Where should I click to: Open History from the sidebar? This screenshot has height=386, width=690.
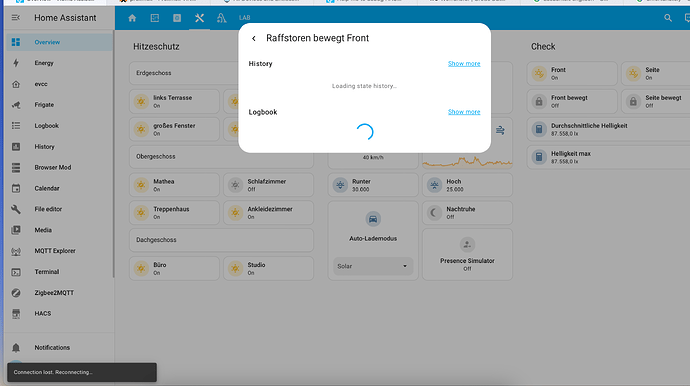[x=59, y=147]
